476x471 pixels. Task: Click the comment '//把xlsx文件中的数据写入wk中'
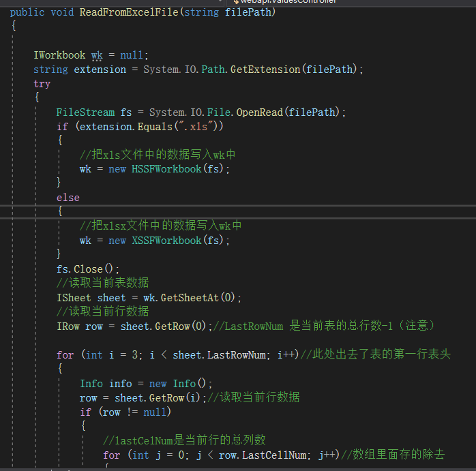coord(160,226)
